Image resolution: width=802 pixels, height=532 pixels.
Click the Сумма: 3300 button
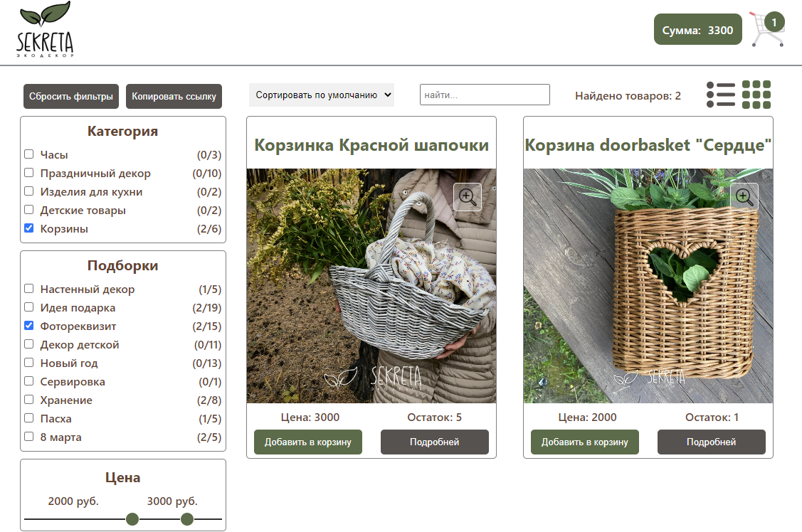click(x=697, y=30)
